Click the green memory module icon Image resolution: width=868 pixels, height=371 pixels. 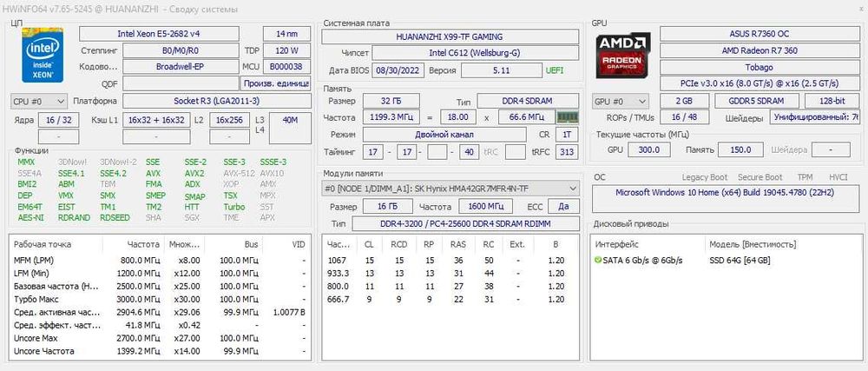(568, 117)
